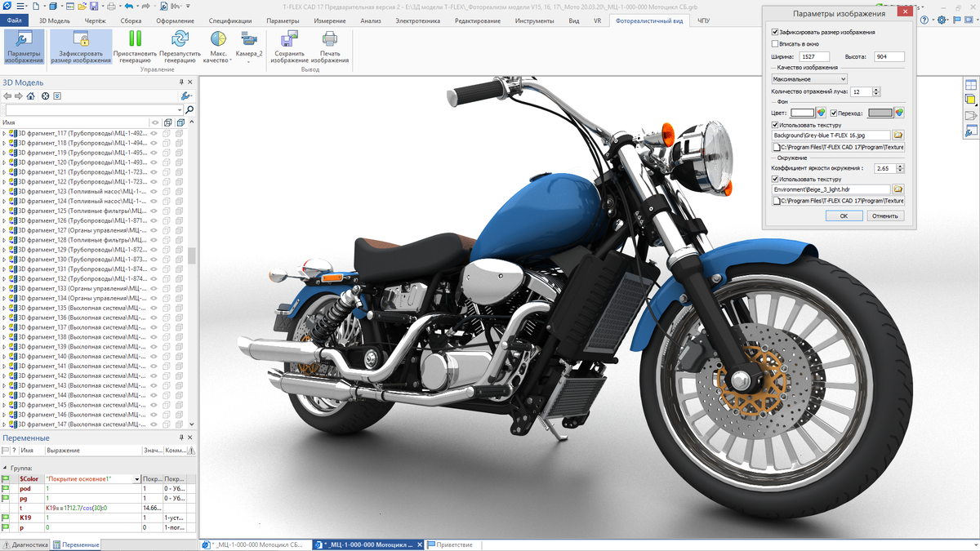
Task: Open the Камера_2 camera dropdown
Action: click(249, 47)
